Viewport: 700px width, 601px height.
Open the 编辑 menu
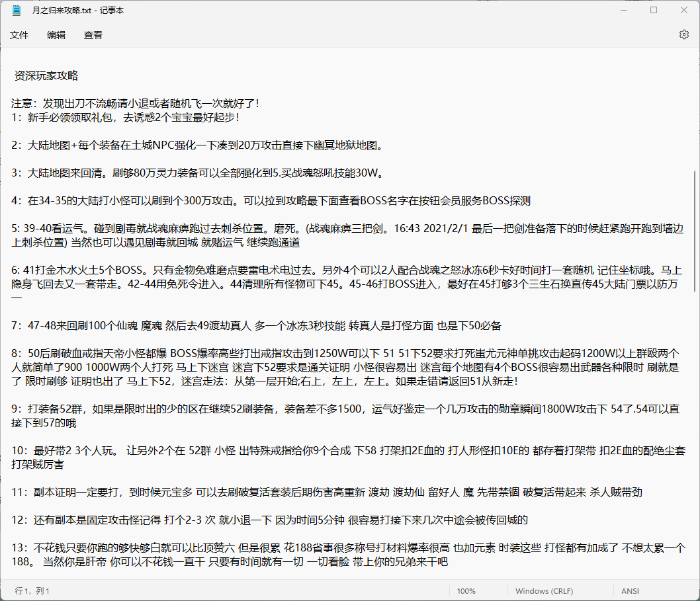56,34
